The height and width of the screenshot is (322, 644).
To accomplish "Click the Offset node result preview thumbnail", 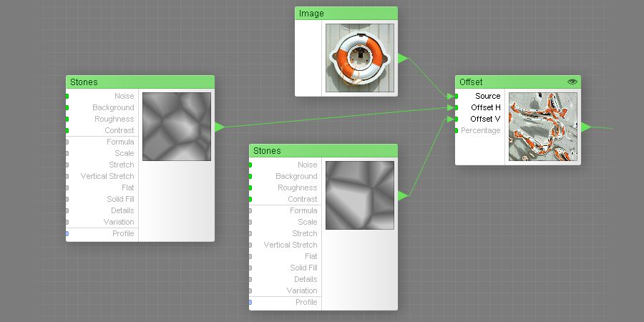I will tap(543, 127).
